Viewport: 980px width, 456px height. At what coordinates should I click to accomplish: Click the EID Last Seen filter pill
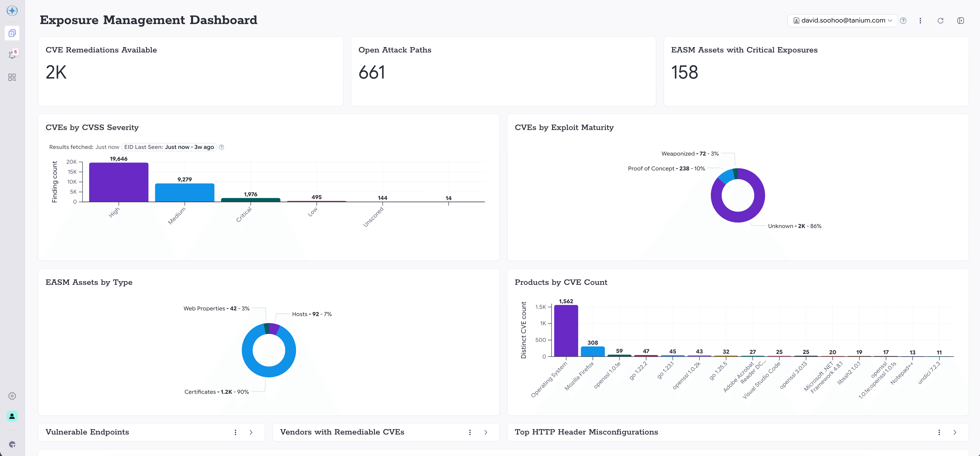click(x=169, y=147)
